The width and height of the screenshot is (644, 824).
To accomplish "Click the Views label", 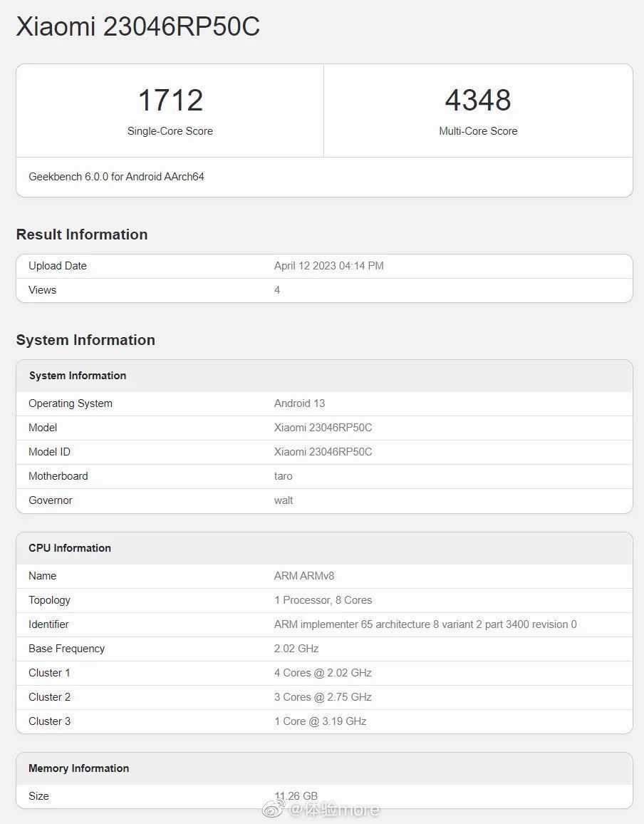I will coord(43,290).
